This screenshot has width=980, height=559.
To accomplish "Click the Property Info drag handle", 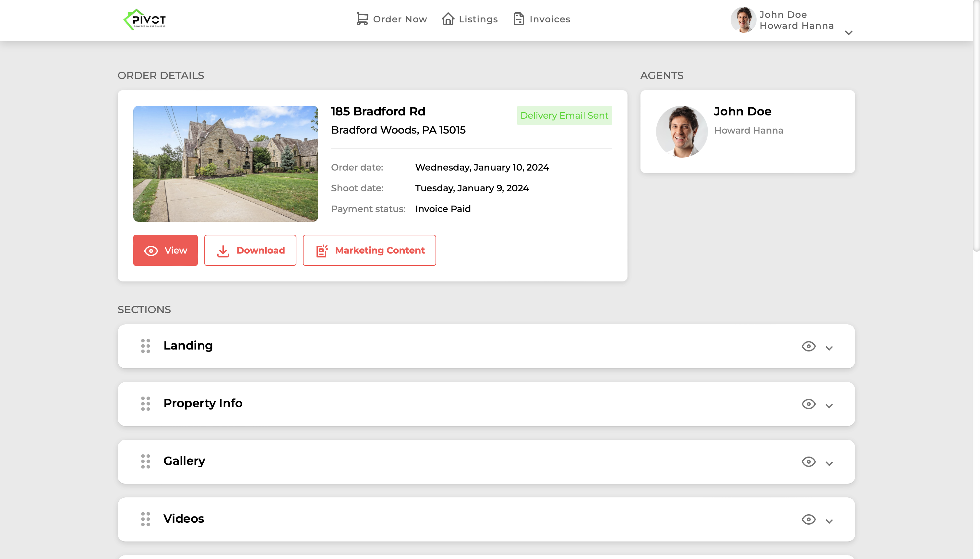I will (146, 403).
